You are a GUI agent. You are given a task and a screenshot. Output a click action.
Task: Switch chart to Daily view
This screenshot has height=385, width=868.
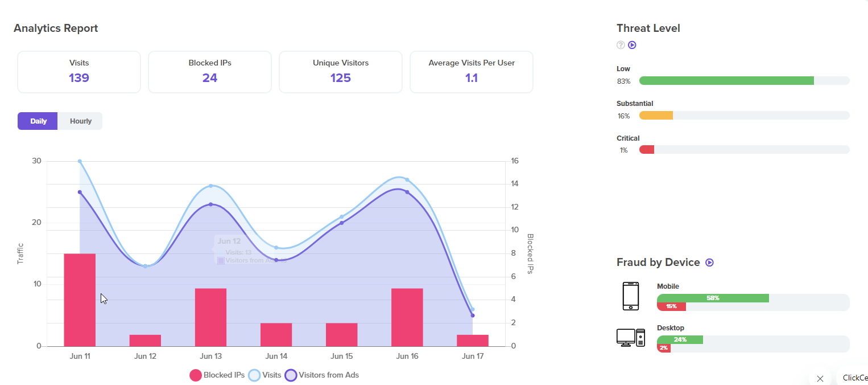(x=38, y=121)
